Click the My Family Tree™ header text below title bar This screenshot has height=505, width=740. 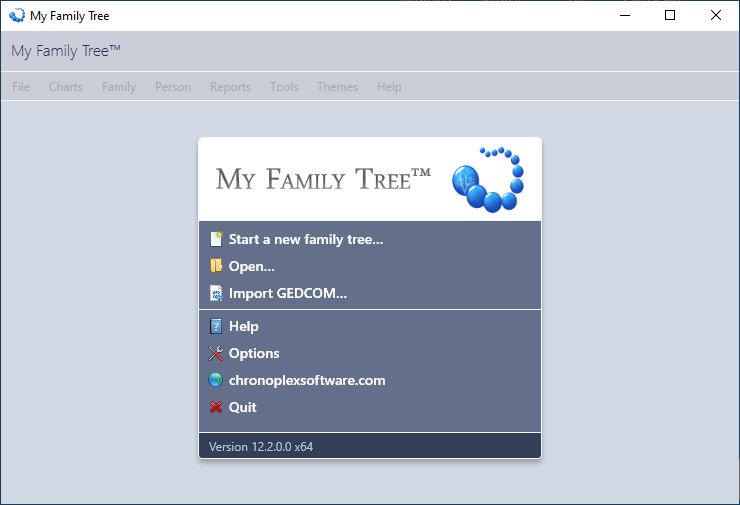tap(66, 51)
